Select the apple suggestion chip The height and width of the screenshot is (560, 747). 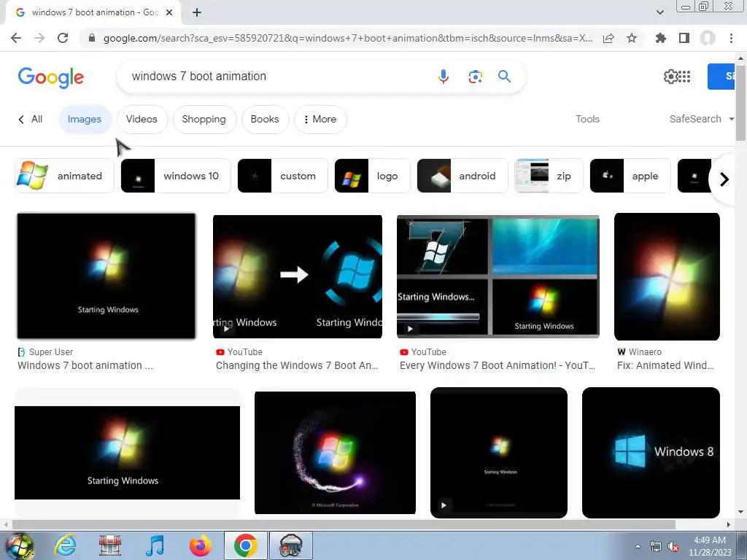(x=630, y=176)
